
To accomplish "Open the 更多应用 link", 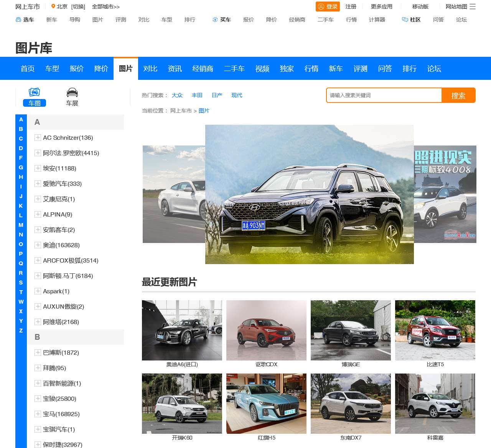I will 381,7.
